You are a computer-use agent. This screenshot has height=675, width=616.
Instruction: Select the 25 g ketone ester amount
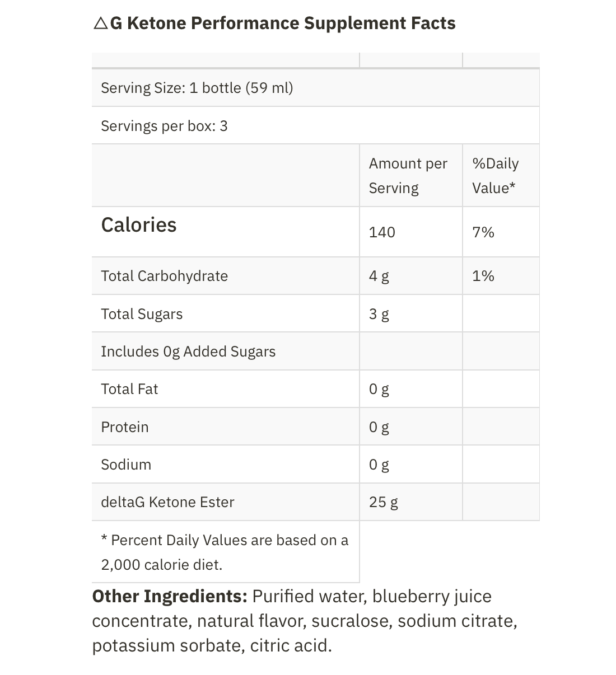point(383,502)
